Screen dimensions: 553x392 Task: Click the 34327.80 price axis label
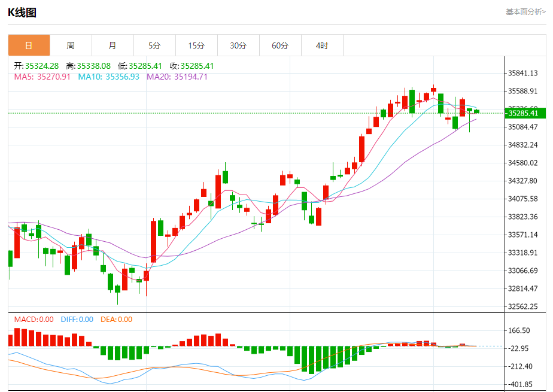pyautogui.click(x=522, y=181)
